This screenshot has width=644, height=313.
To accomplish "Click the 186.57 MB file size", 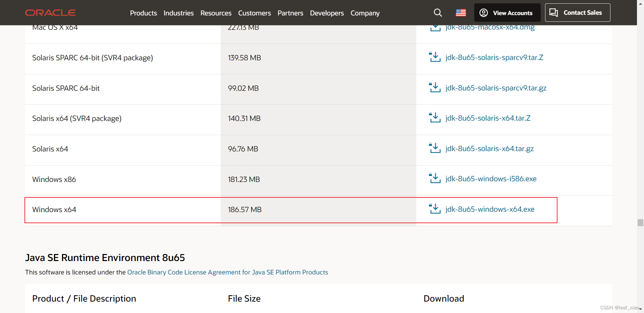I will pyautogui.click(x=245, y=209).
